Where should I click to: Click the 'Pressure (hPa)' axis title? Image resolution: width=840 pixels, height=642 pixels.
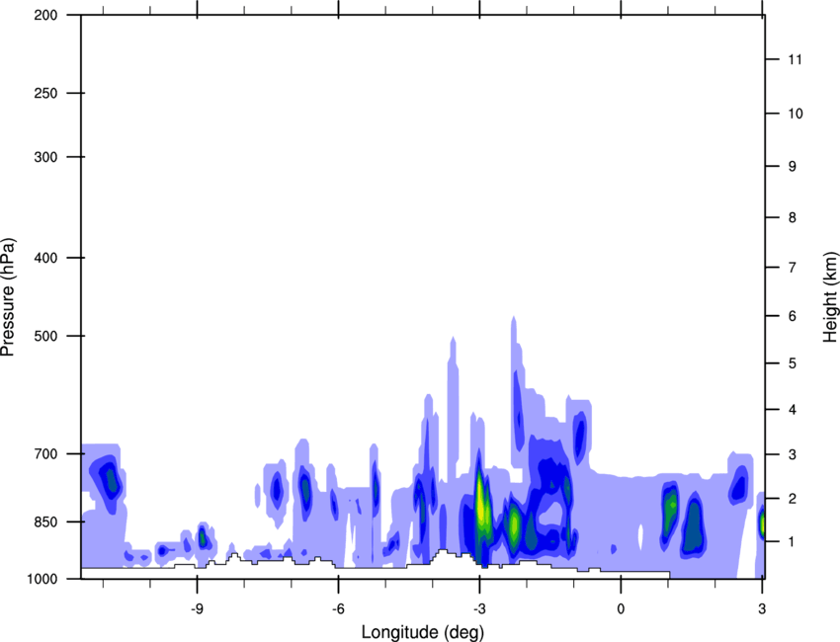pos(8,296)
